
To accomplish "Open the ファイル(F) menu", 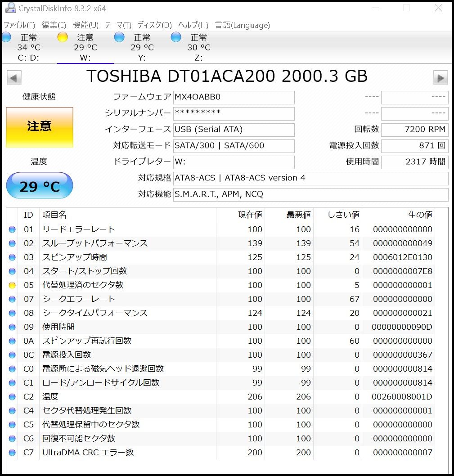I will (x=19, y=25).
